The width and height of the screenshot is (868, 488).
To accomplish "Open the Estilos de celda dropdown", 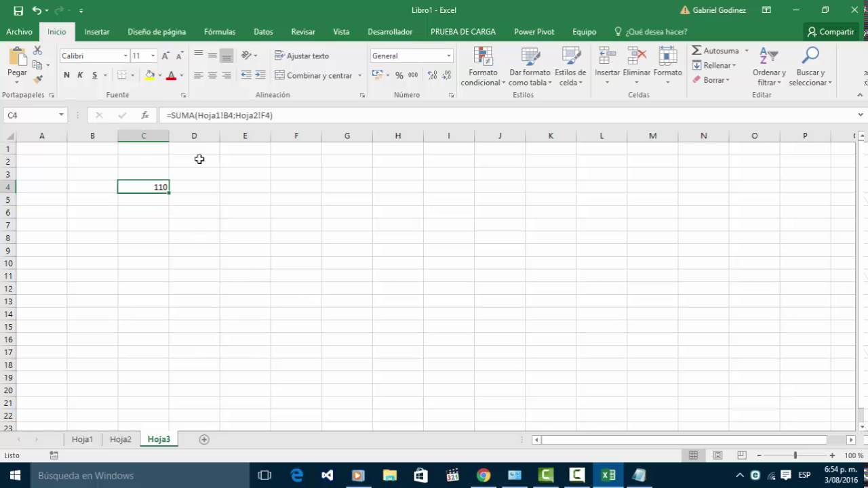I will (570, 66).
